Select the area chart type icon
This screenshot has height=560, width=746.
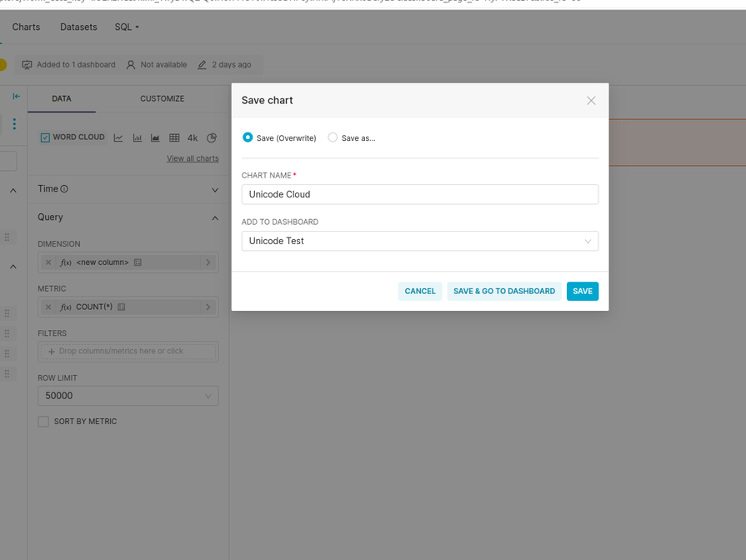tap(155, 138)
